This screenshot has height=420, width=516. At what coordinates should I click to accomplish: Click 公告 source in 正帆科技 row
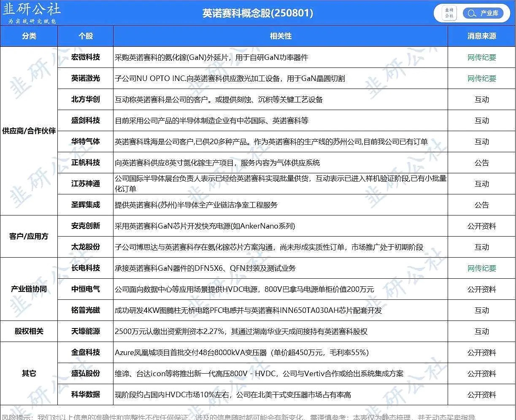tap(481, 163)
